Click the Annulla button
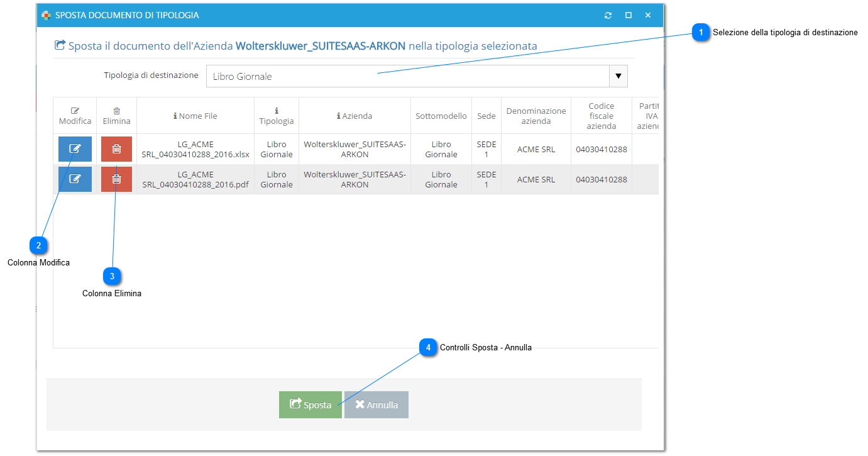 click(376, 405)
